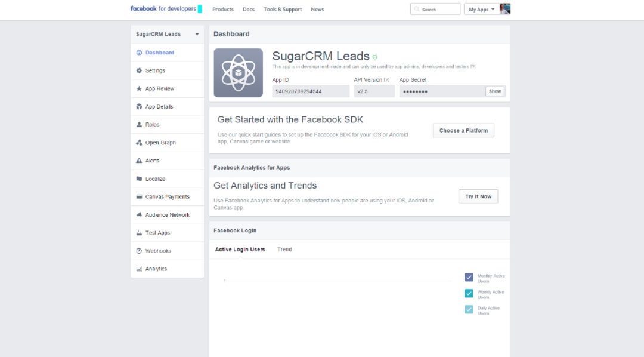Click the Facebook Login section heading
This screenshot has height=357, width=644.
pos(235,230)
